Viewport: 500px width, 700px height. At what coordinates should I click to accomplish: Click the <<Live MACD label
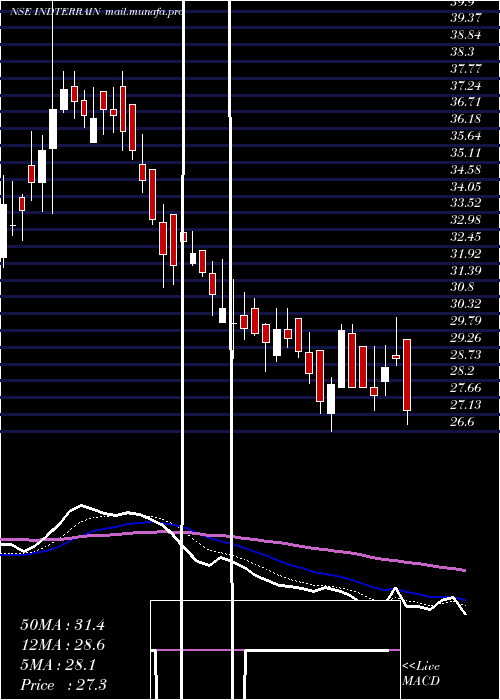(x=421, y=674)
